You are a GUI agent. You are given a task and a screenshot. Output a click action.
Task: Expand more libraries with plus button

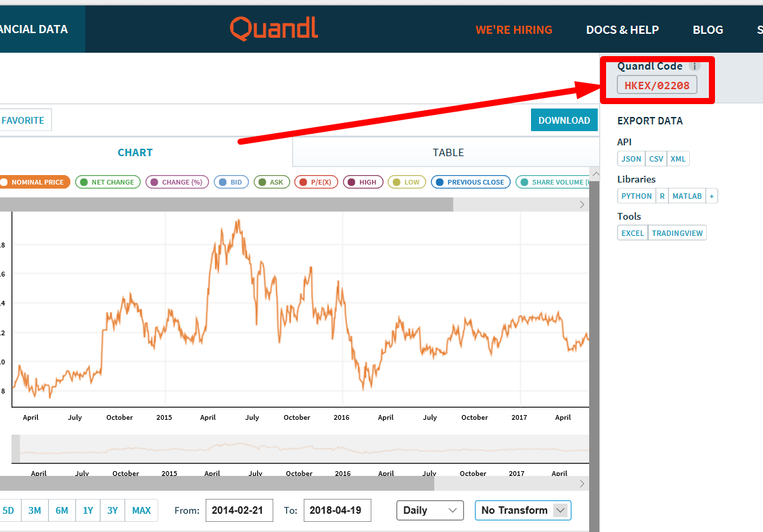[712, 196]
